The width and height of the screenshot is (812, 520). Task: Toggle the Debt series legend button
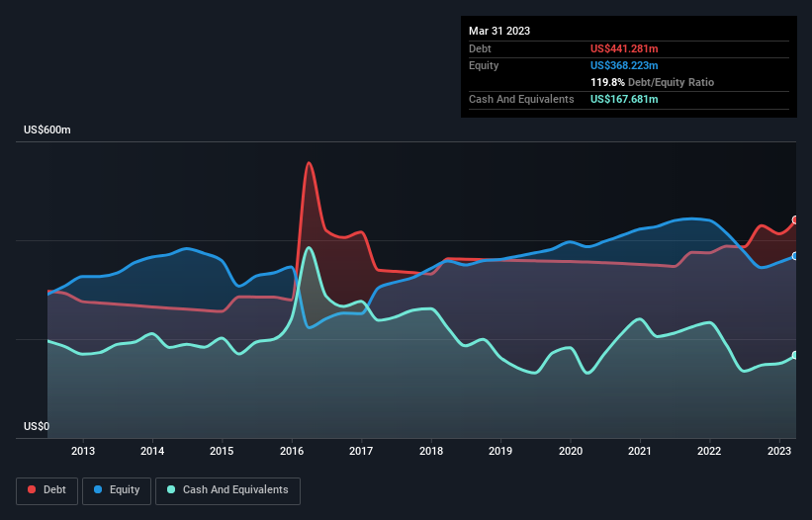[x=47, y=490]
